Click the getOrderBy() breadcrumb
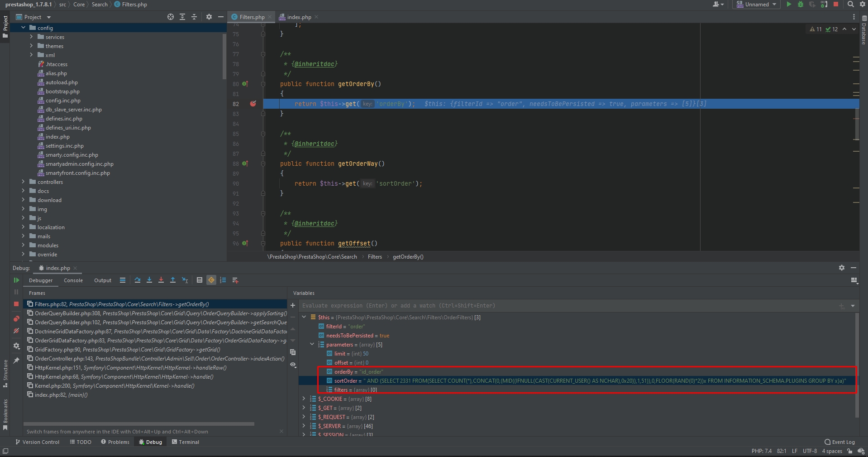This screenshot has width=868, height=457. coord(408,257)
